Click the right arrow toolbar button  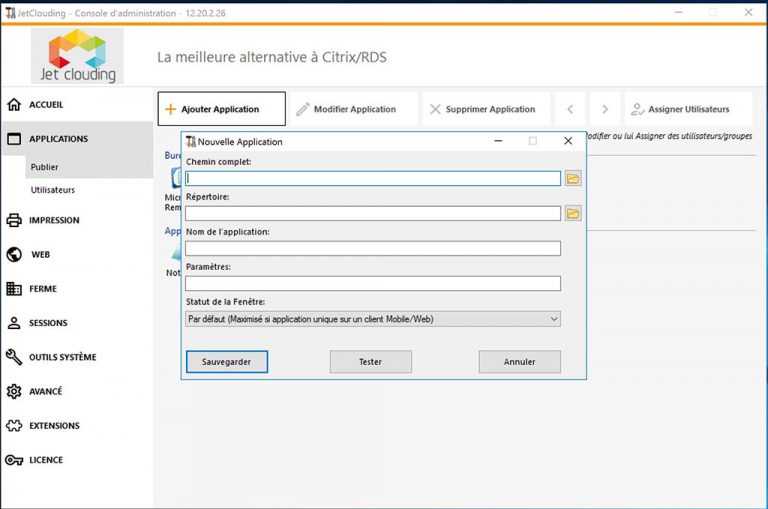click(605, 109)
